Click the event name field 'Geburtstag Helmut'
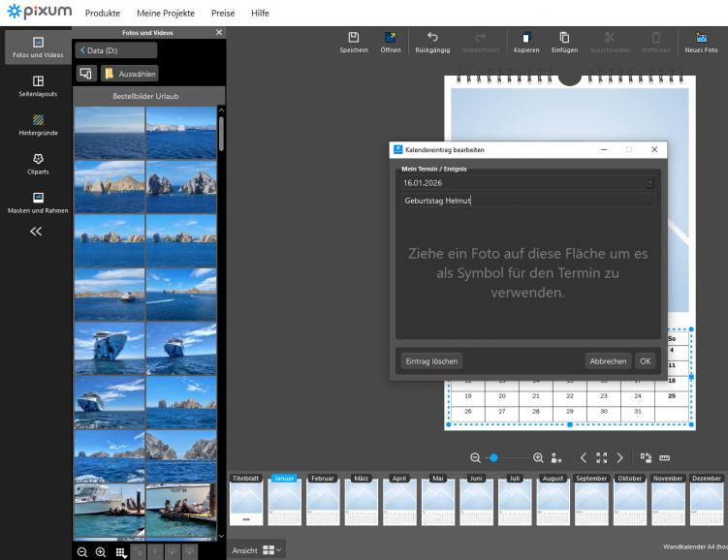Image resolution: width=728 pixels, height=560 pixels. point(527,201)
